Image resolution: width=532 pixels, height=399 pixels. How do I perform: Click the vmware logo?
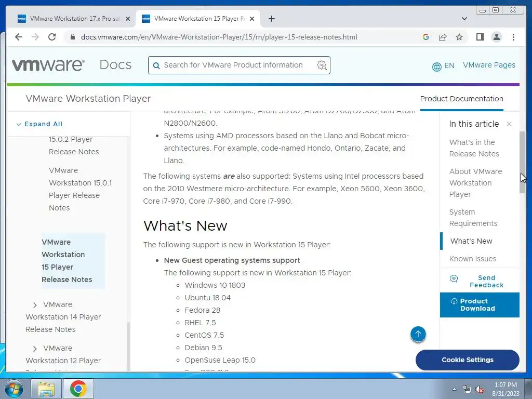pyautogui.click(x=48, y=65)
